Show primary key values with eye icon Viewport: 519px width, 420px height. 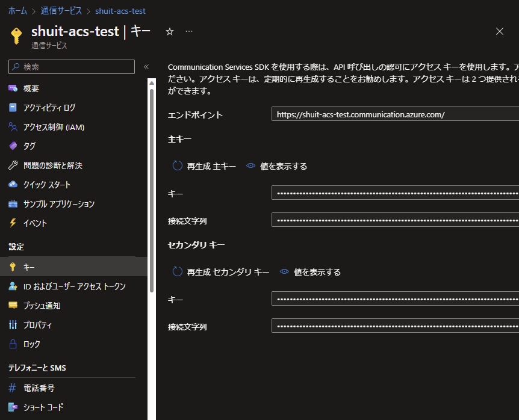(x=251, y=165)
